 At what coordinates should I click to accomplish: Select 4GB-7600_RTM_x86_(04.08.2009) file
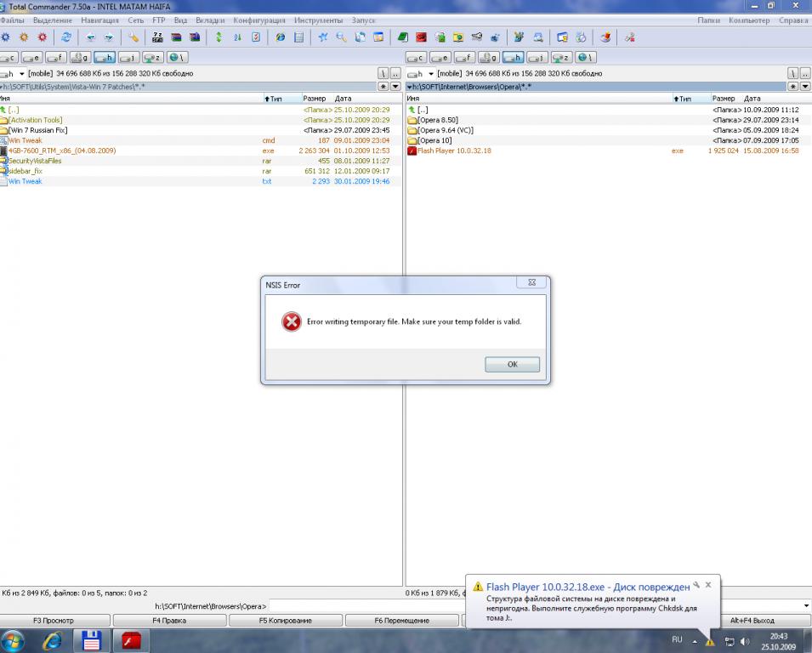click(201, 150)
